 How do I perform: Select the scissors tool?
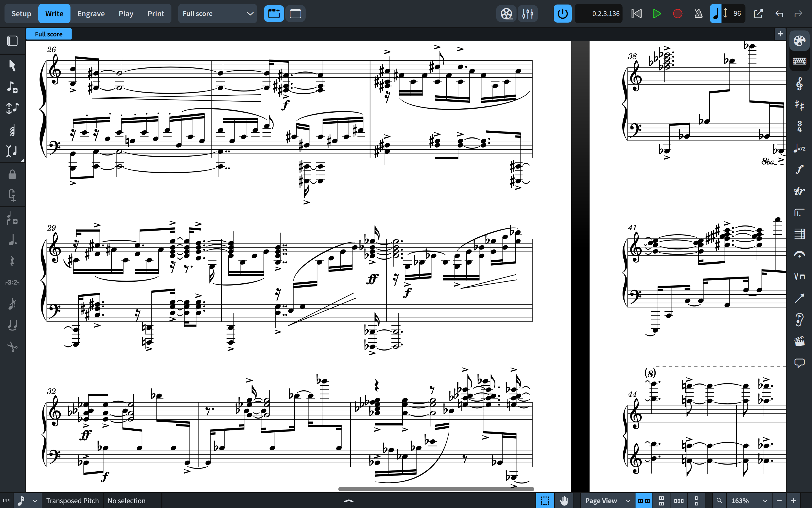tap(12, 347)
